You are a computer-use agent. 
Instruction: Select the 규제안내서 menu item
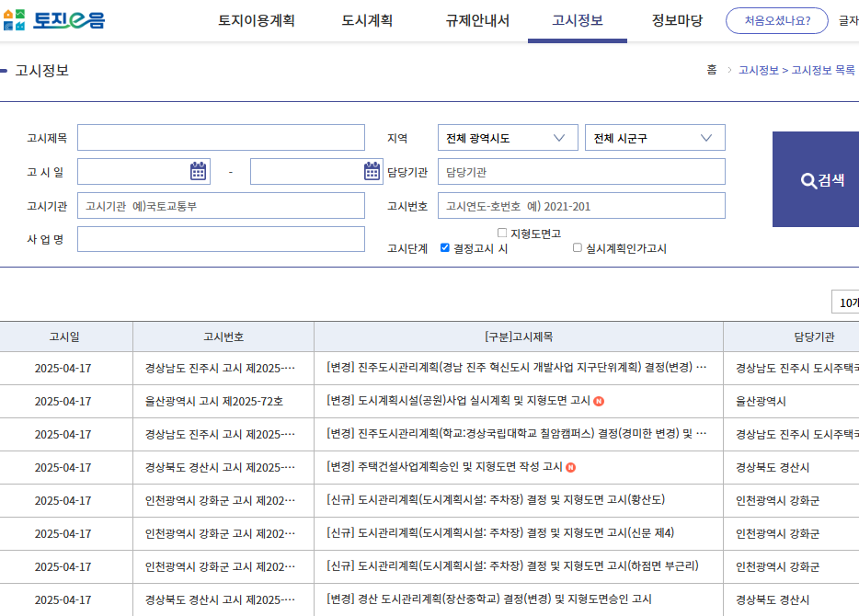pyautogui.click(x=479, y=20)
